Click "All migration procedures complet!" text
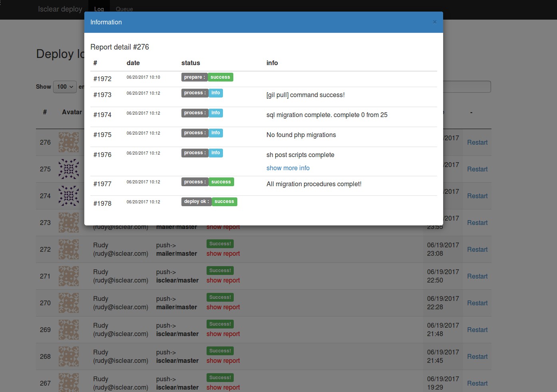 [x=314, y=184]
